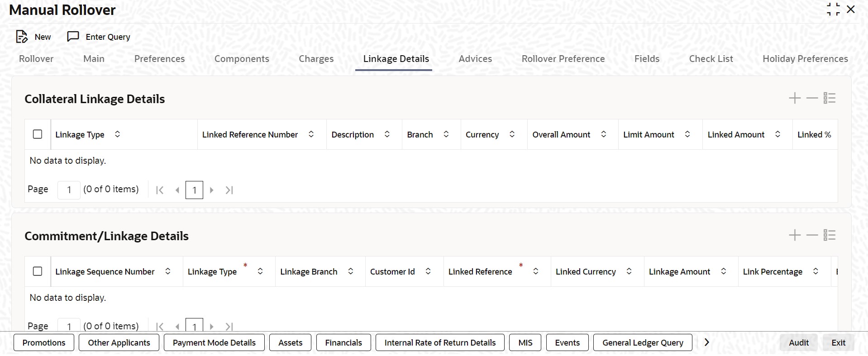Open single view for Collateral Linkage Details
The image size is (868, 356).
click(x=830, y=98)
